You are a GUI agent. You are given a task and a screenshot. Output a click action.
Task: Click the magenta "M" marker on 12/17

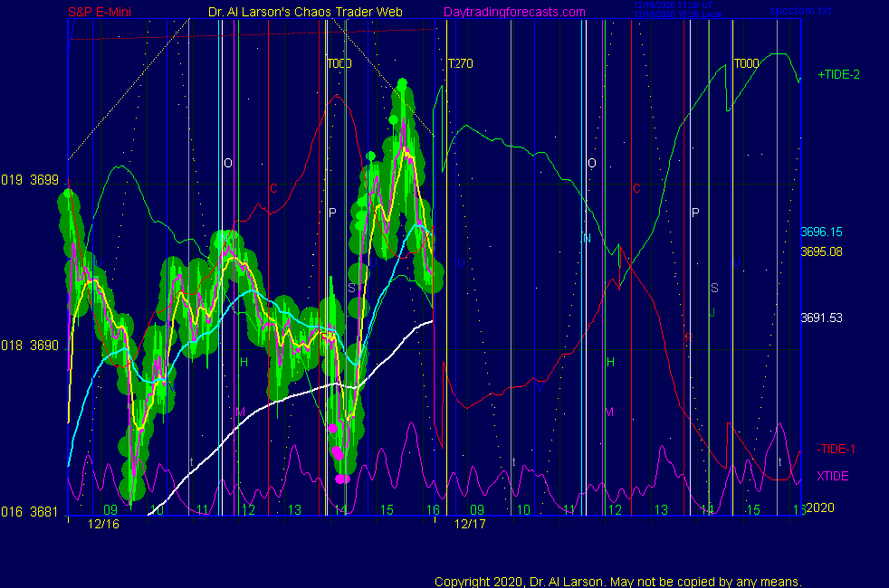(x=609, y=412)
